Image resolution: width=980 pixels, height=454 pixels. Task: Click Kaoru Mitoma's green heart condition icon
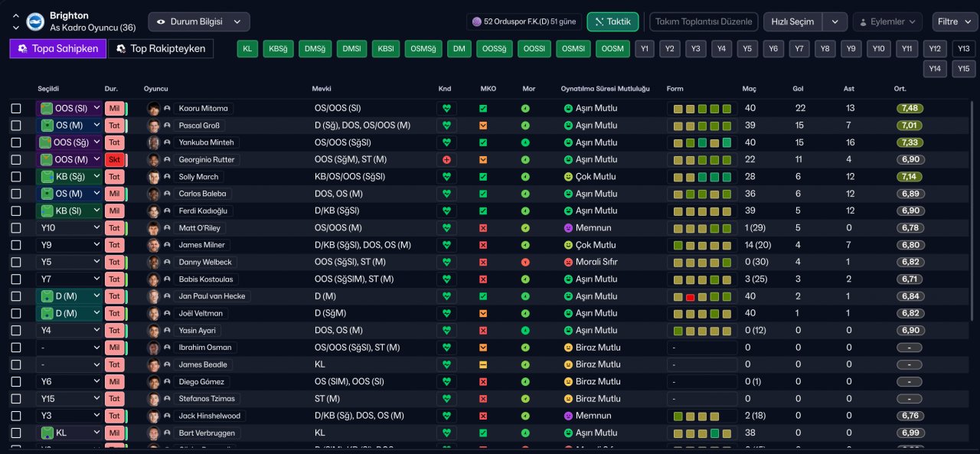446,109
